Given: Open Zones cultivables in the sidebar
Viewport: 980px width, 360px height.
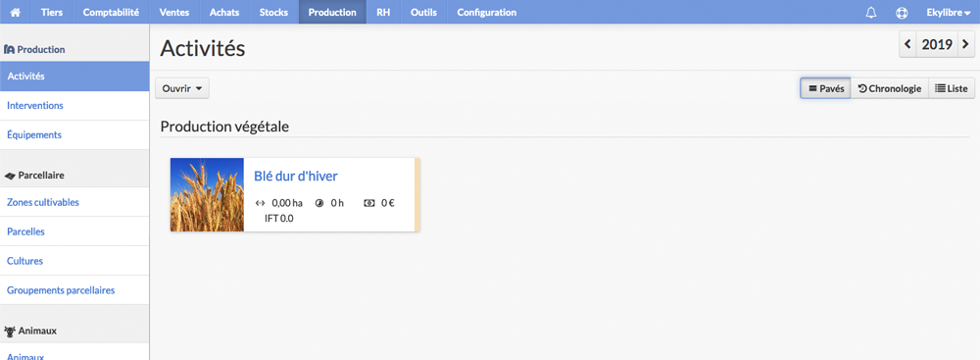Looking at the screenshot, I should [74, 202].
